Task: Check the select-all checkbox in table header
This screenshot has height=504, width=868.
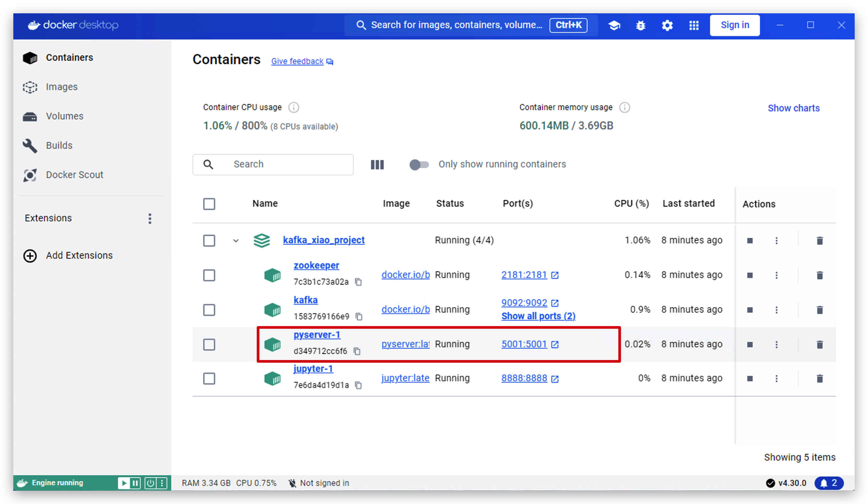Action: [209, 204]
